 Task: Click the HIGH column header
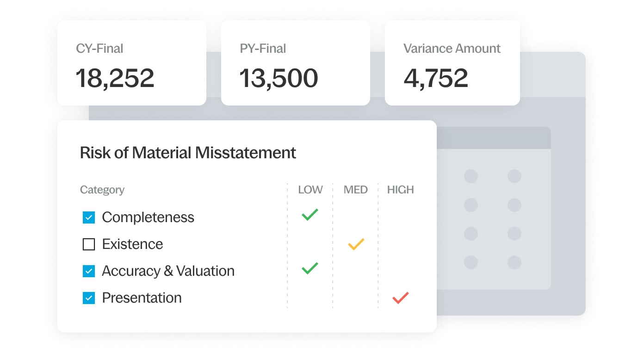[x=400, y=190]
